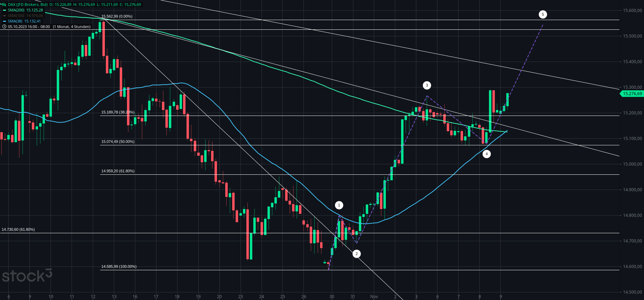Screen dimensions: 644x300
Task: Open the DAX (JFD Brokers, Bid) instrument label
Action: point(28,5)
